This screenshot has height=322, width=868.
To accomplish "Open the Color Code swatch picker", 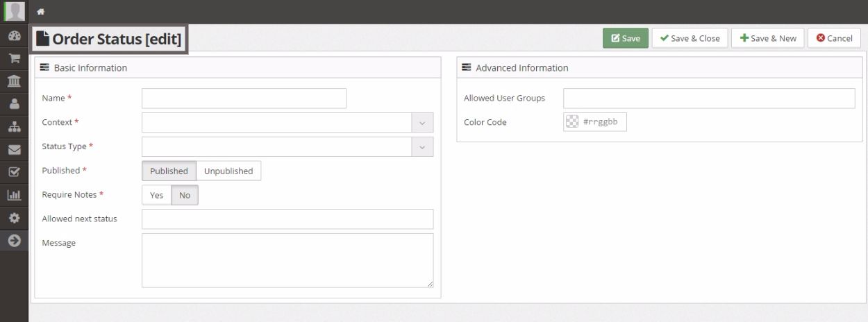I will pyautogui.click(x=572, y=122).
